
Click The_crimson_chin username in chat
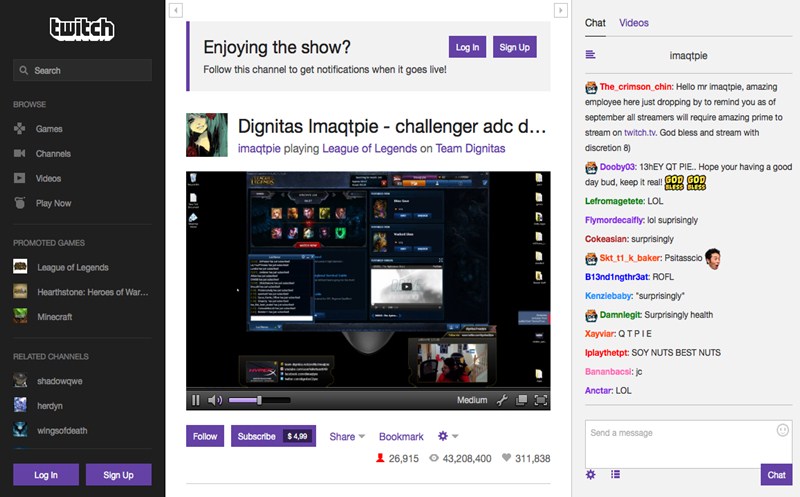click(636, 87)
